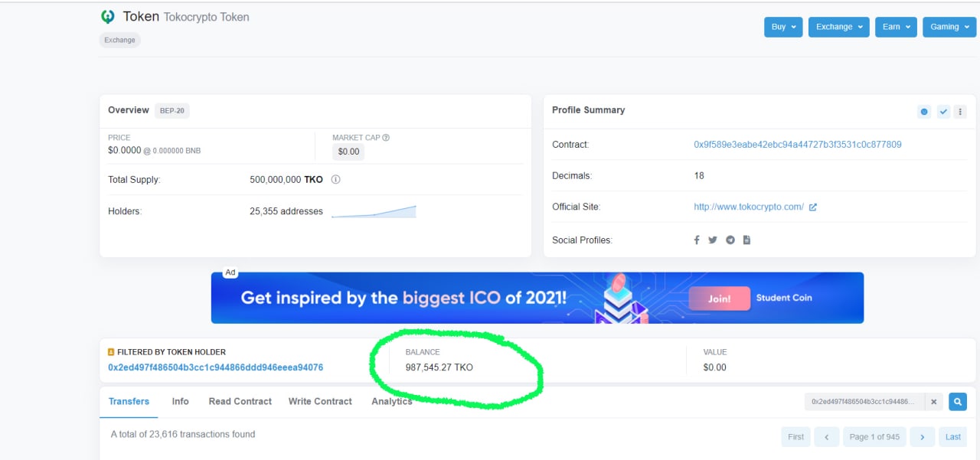Visit the tokocrypto.com official site link
The image size is (980, 460).
(749, 207)
